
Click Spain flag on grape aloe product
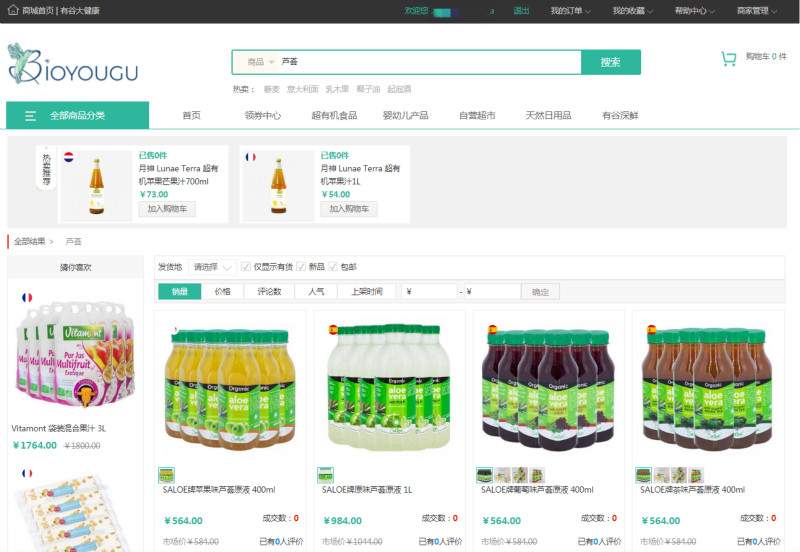point(493,330)
